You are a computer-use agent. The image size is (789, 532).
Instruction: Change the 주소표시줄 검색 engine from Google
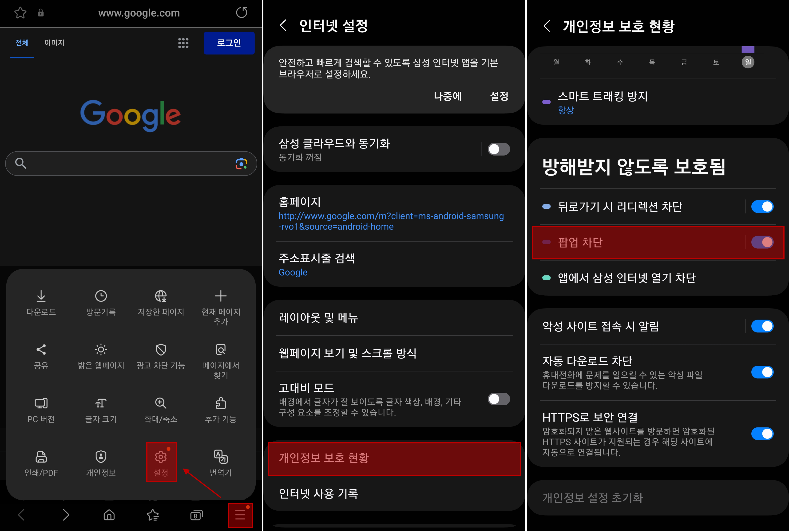tap(394, 265)
